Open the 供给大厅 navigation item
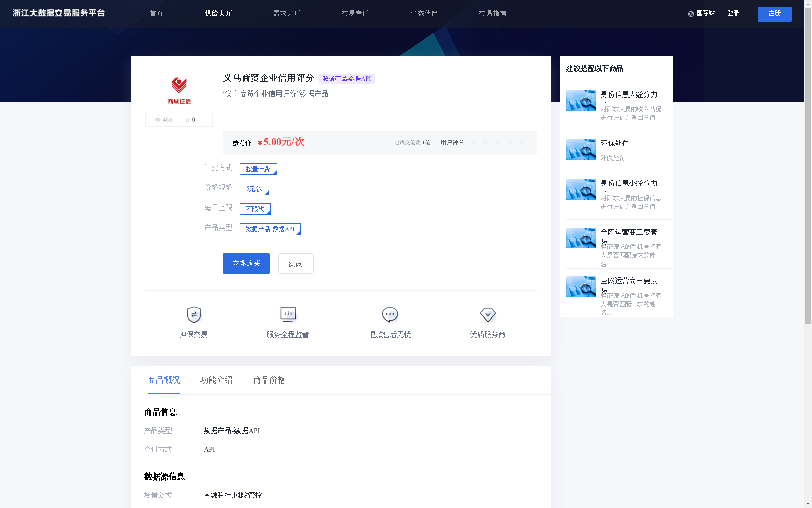 click(219, 14)
